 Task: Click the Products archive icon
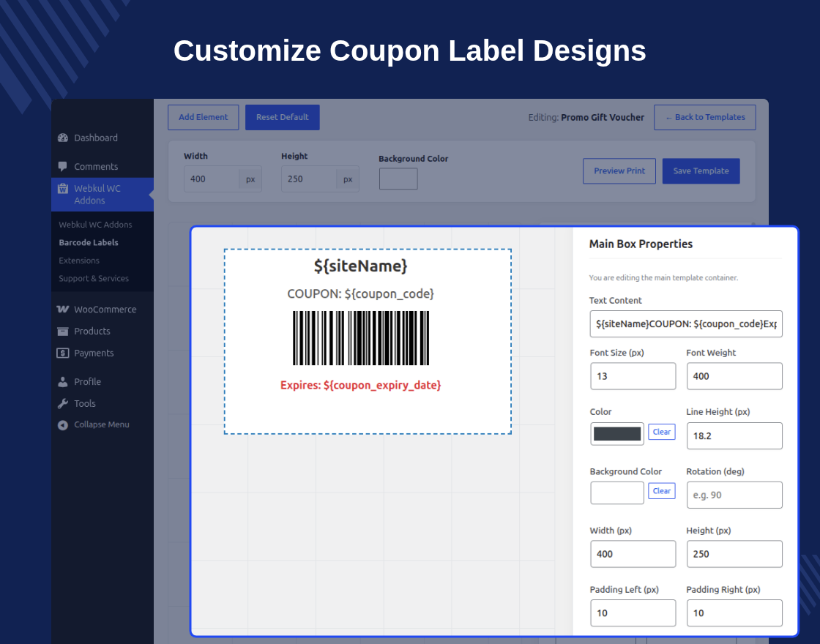[63, 332]
